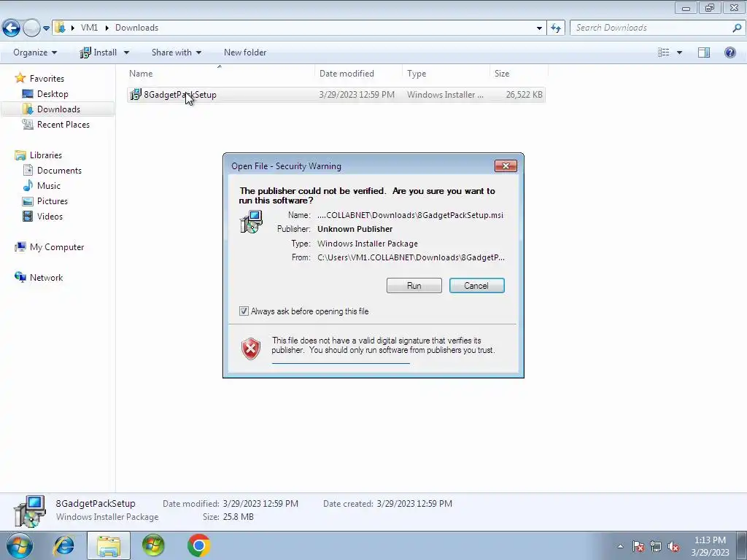Image resolution: width=747 pixels, height=560 pixels.
Task: Close the Open File Security Warning dialog
Action: [506, 166]
